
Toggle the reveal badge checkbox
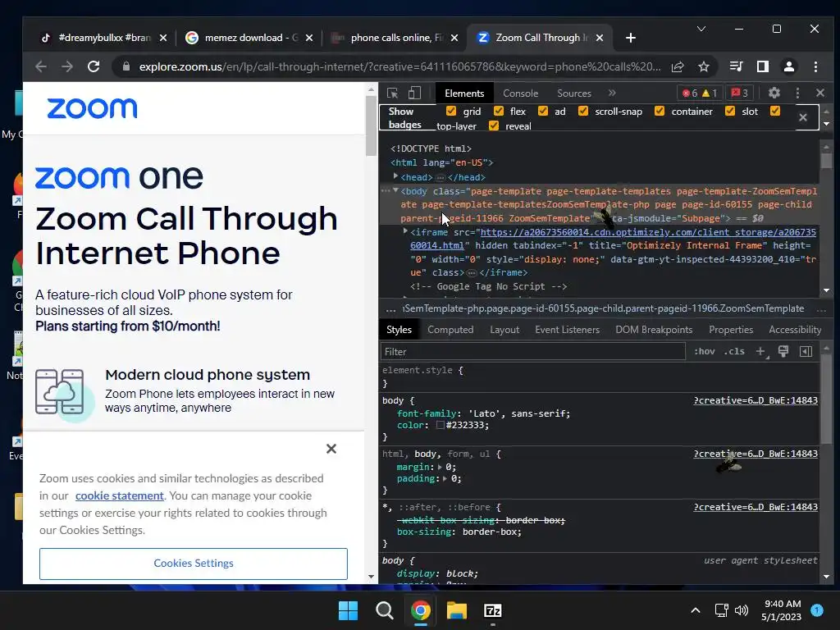tap(494, 126)
